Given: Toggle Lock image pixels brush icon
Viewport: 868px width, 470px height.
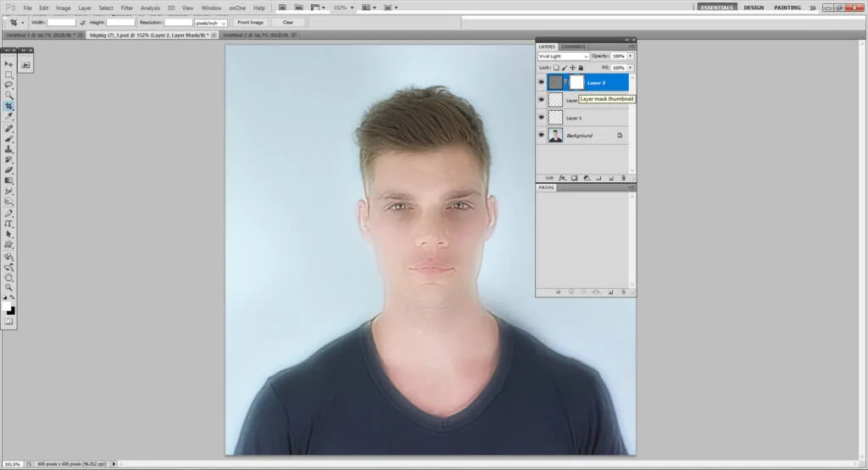Looking at the screenshot, I should [x=565, y=68].
